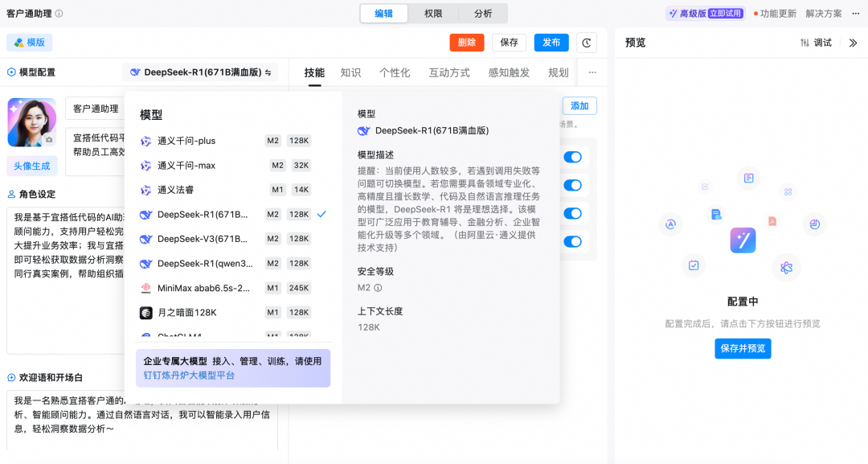The image size is (868, 464).
Task: Click the pie chart icon in preview illustration
Action: 814,224
